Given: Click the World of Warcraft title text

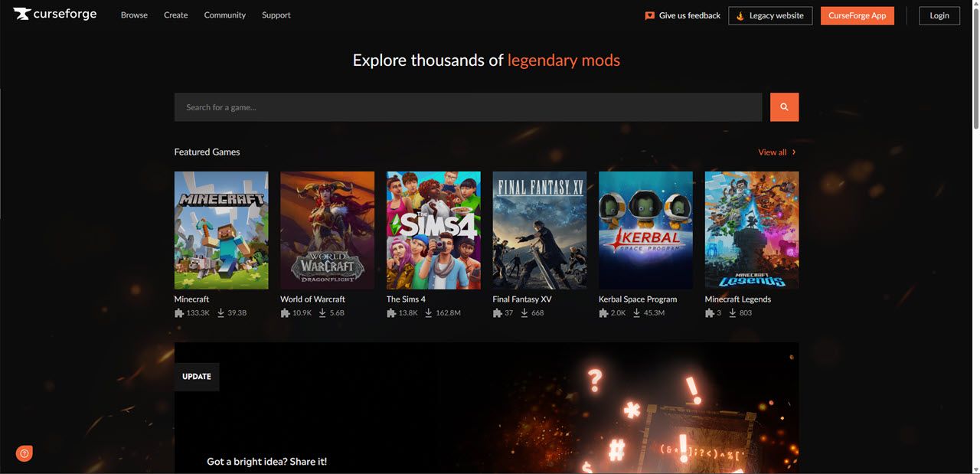Looking at the screenshot, I should [x=312, y=299].
